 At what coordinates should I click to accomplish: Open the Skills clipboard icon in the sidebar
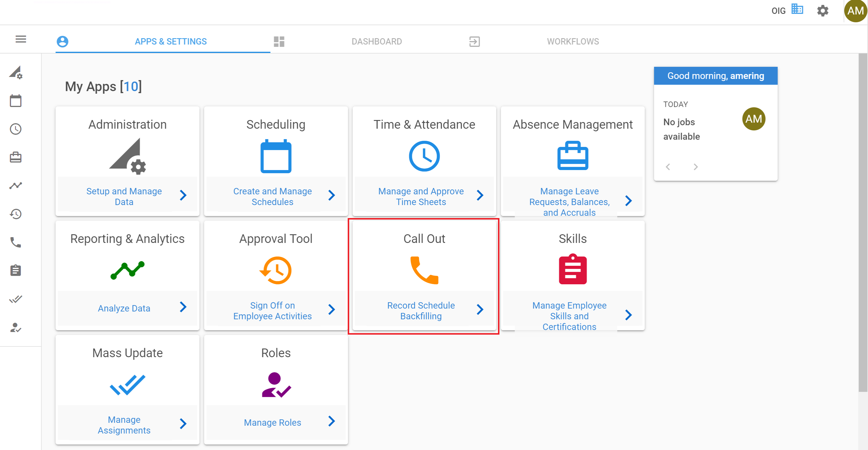(x=16, y=270)
